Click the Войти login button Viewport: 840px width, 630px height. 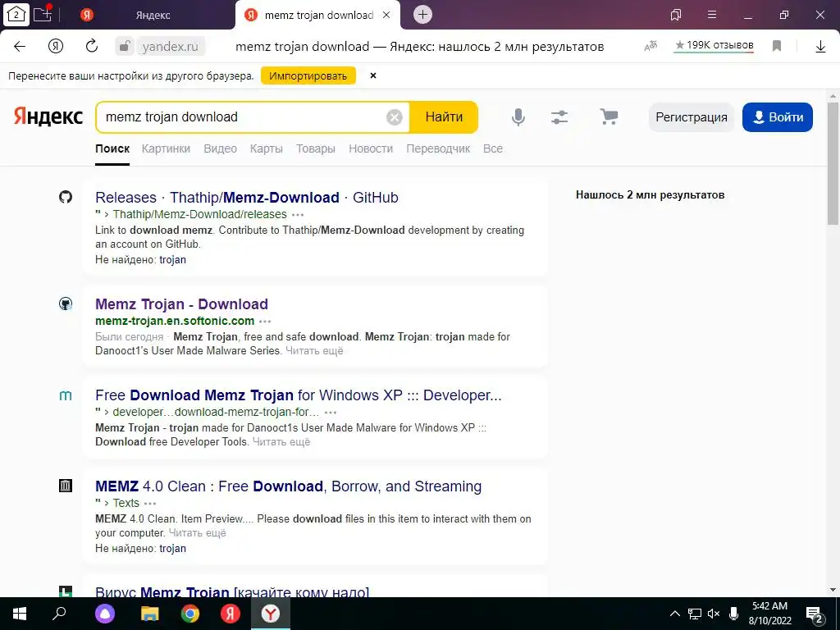(778, 117)
